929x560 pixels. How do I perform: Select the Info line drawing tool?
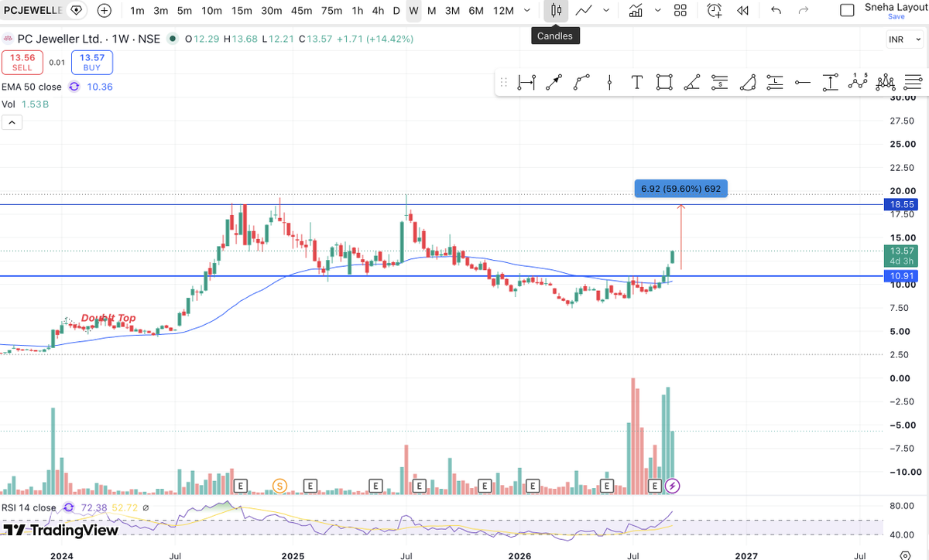[x=526, y=83]
